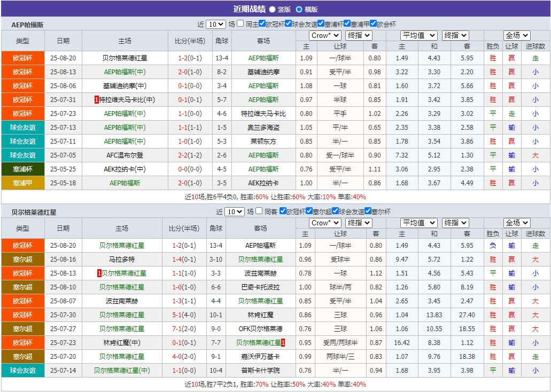Toggle the 同客 checkbox in 贝尔格莱德红星 section
Screen dimensions: 551x392
[258, 211]
